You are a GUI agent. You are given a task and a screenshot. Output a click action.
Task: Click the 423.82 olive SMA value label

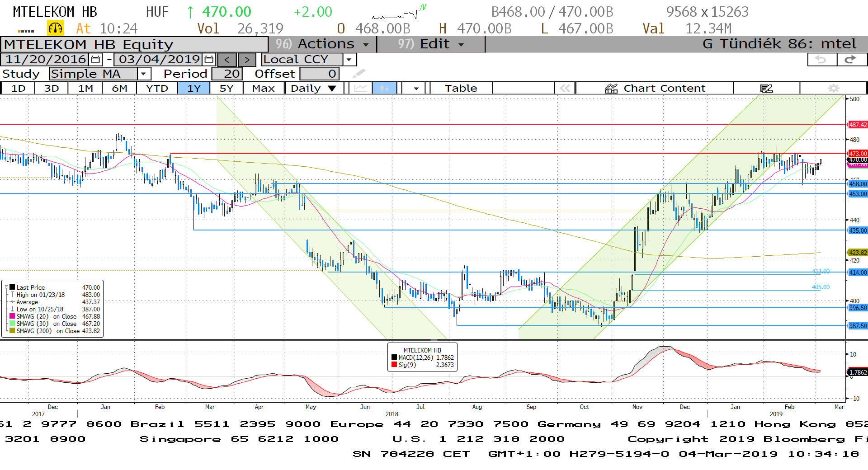pos(857,253)
